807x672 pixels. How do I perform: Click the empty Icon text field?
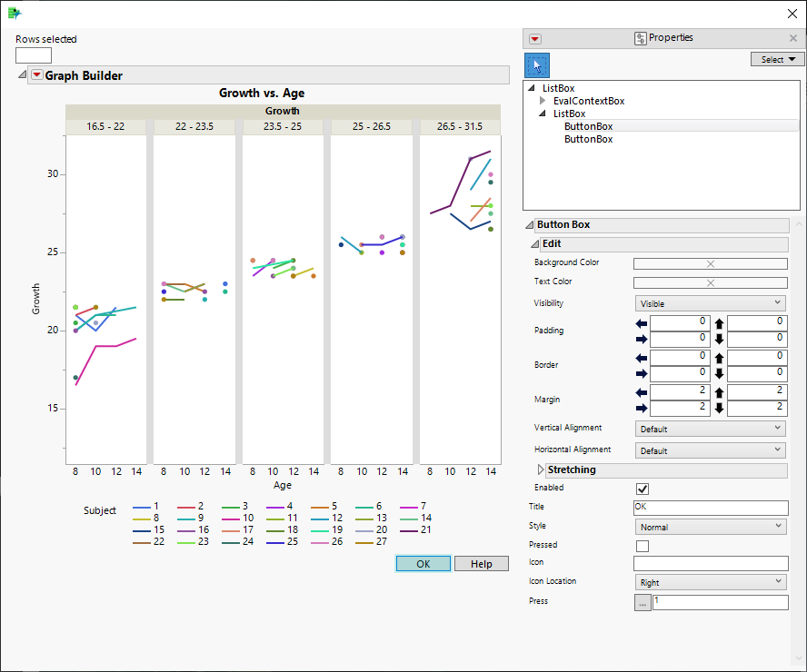click(x=711, y=563)
